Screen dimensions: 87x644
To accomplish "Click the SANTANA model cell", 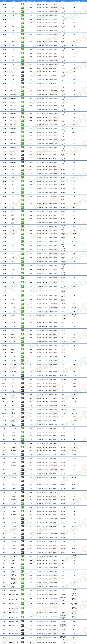I will (x=13, y=590).
